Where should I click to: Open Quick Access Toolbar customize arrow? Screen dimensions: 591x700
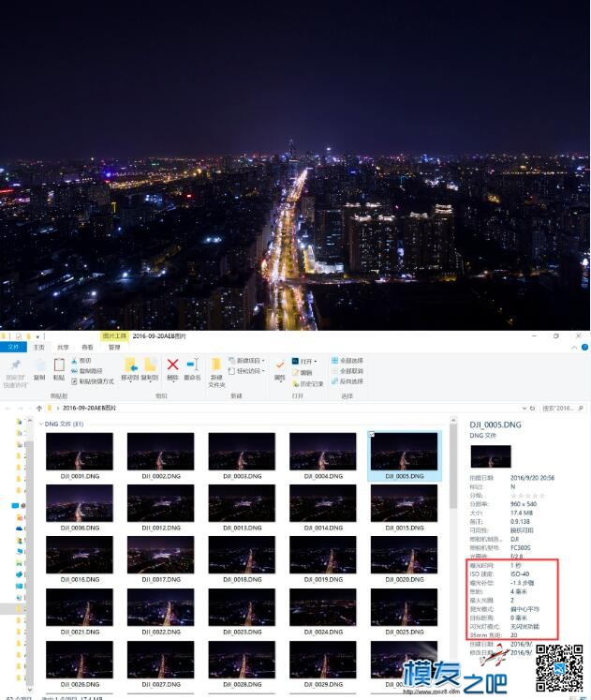point(37,336)
